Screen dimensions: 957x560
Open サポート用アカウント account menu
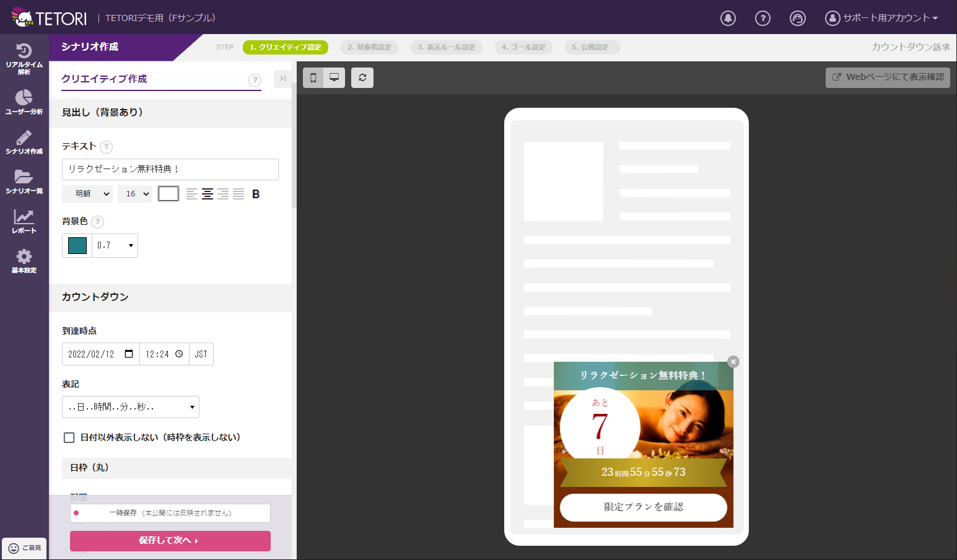[881, 18]
